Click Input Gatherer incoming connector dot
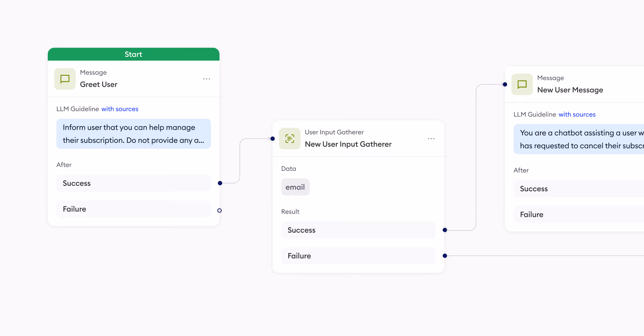Screen dimensions: 644x336 (x=273, y=139)
